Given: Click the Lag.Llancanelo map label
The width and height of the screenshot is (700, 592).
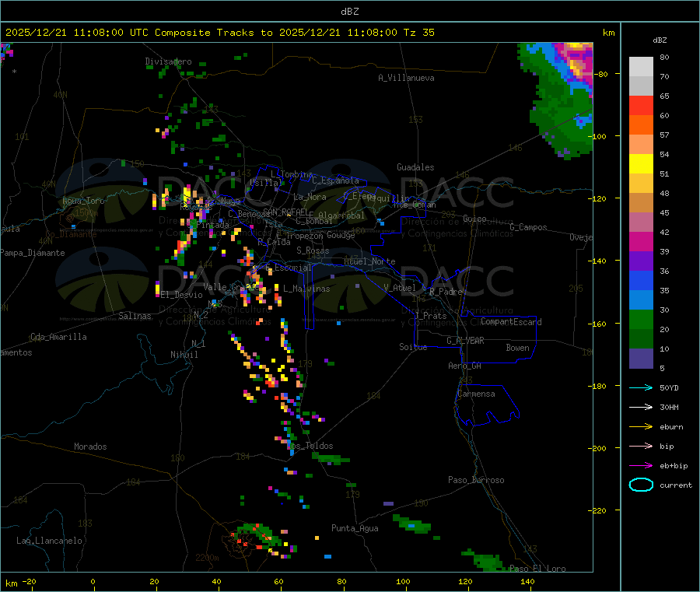Looking at the screenshot, I should point(49,541).
